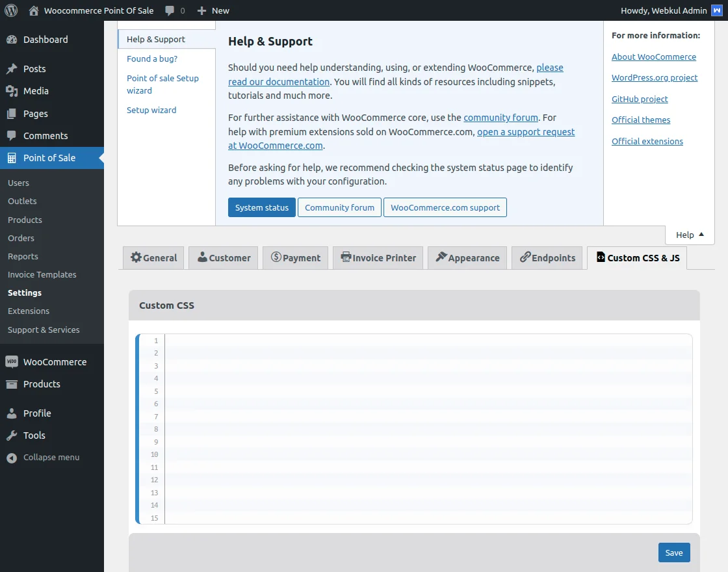Open the comments bubble icon
The image size is (728, 572).
click(x=170, y=10)
